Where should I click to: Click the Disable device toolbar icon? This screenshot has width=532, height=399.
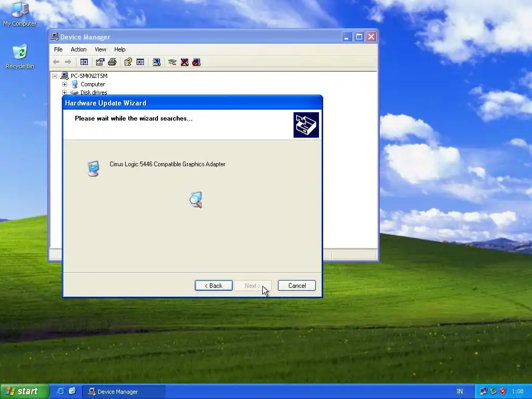pyautogui.click(x=196, y=62)
